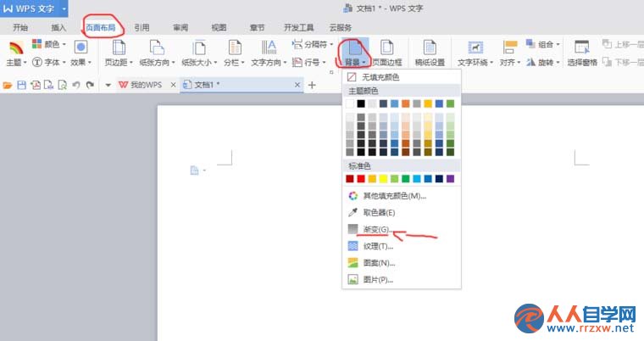Viewport: 644px width, 341px height.
Task: Click the 分栏 columns icon
Action: click(x=235, y=48)
